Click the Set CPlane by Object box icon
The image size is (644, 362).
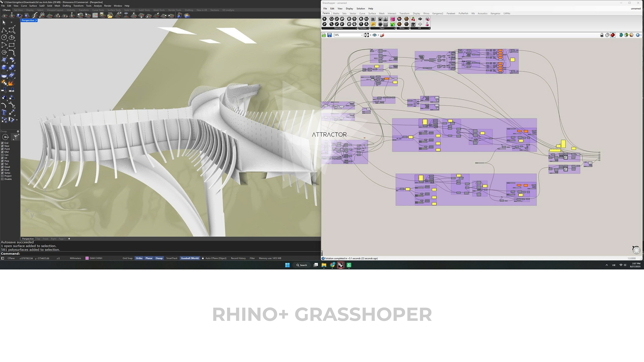click(x=19, y=15)
